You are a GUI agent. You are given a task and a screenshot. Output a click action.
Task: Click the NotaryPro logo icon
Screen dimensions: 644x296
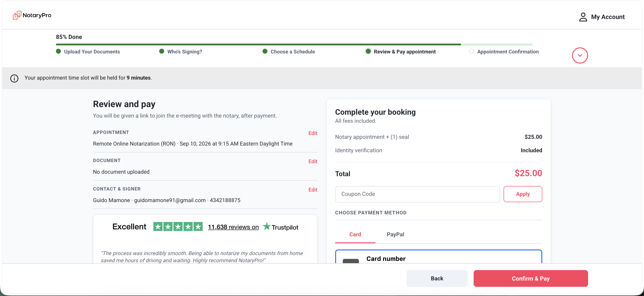click(x=17, y=15)
